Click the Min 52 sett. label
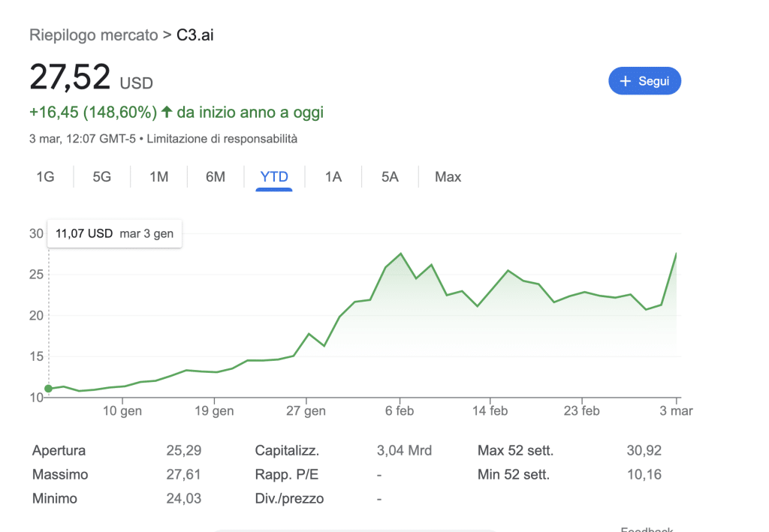This screenshot has width=769, height=532. pos(514,475)
